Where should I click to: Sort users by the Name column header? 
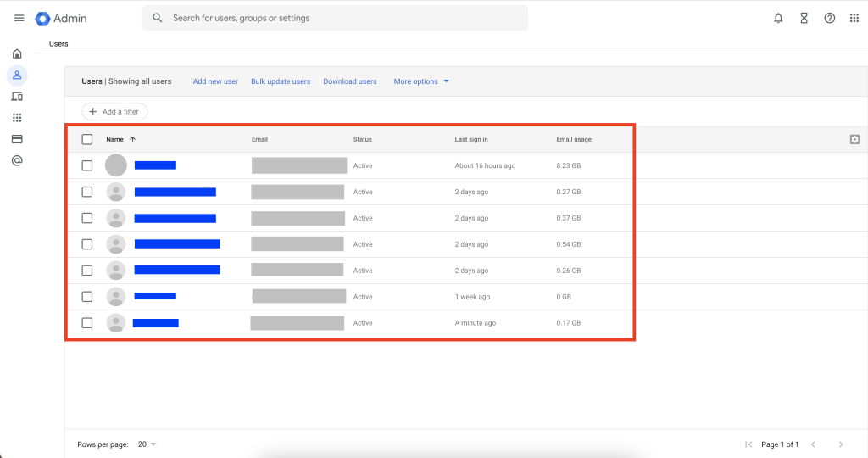pos(115,139)
